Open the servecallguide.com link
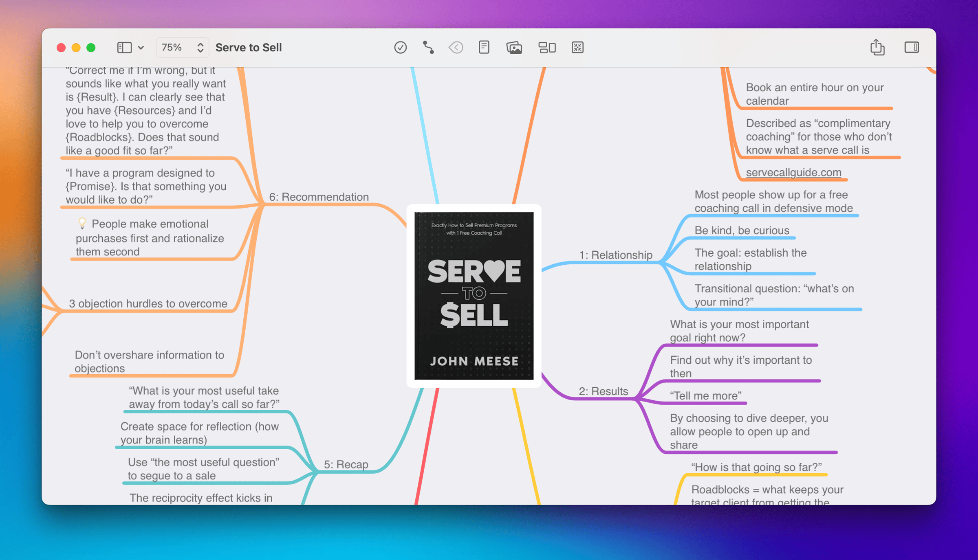Viewport: 978px width, 560px height. pyautogui.click(x=793, y=172)
